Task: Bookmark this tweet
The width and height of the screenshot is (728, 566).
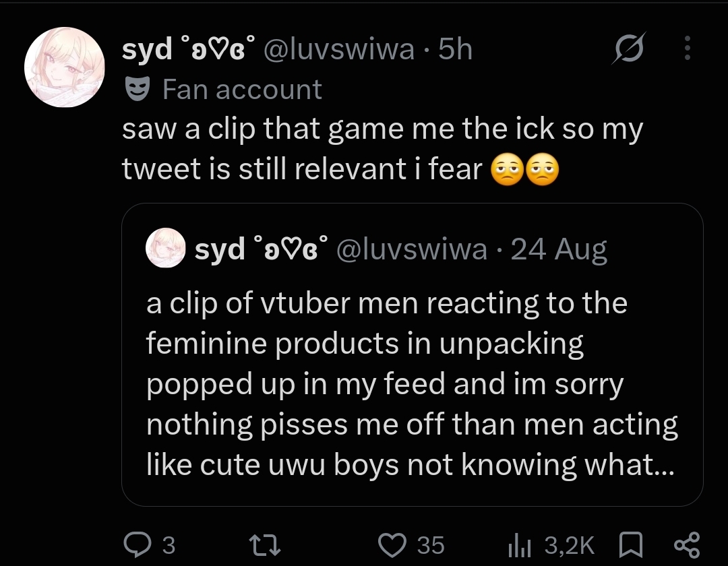Action: (x=631, y=544)
